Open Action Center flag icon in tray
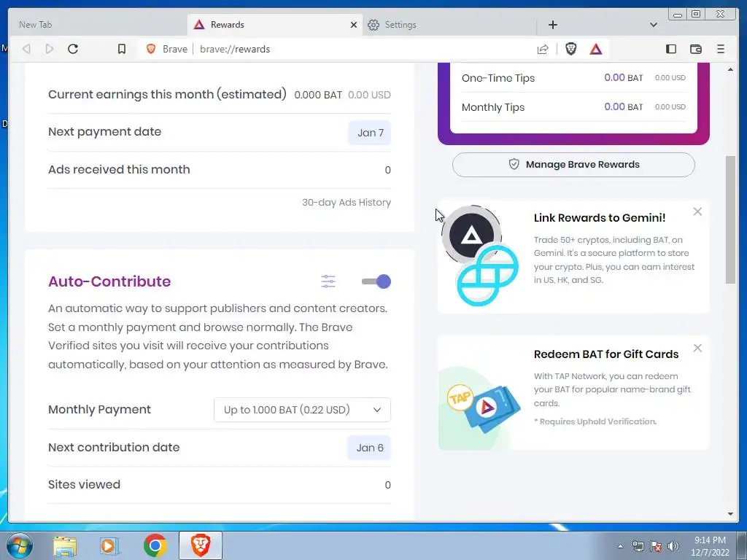This screenshot has width=747, height=560. click(x=656, y=547)
